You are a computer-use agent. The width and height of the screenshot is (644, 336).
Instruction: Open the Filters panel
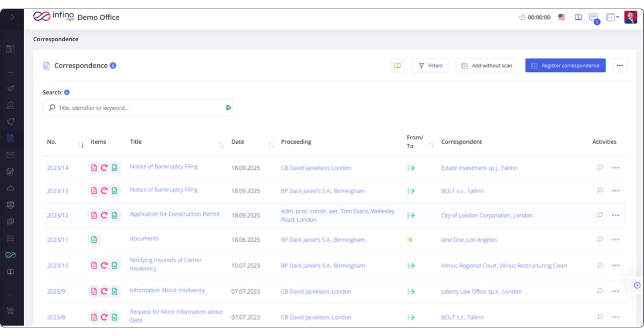(x=430, y=65)
